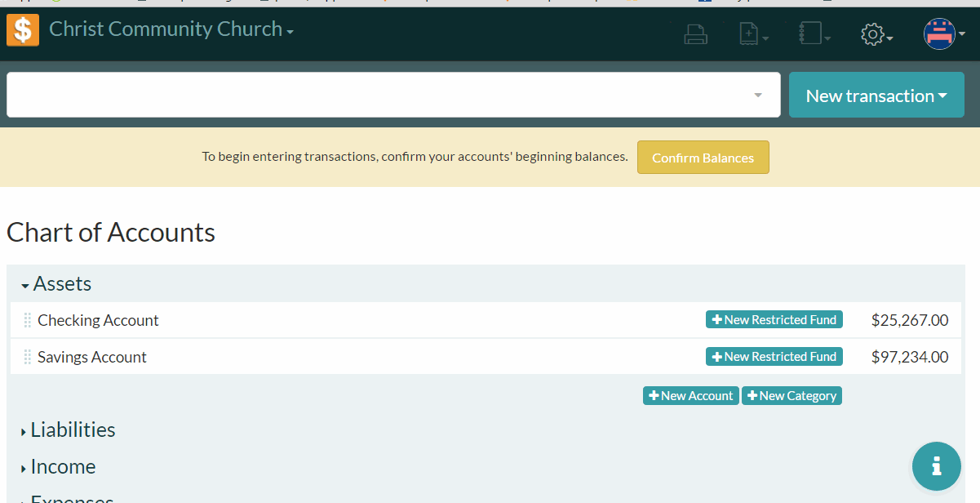The image size is (980, 503).
Task: Add New Restricted Fund to Checking Account
Action: pos(774,320)
